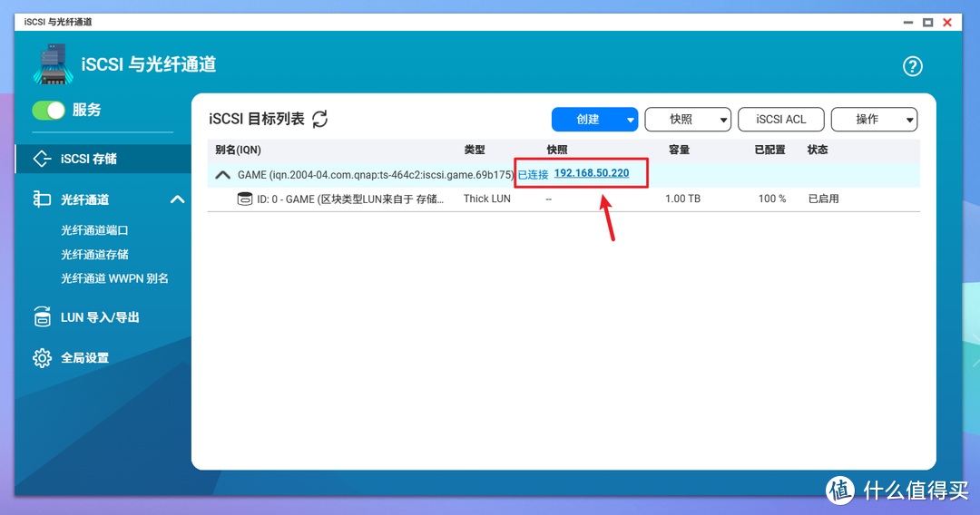Sort by 容量 column header
Viewport: 980px width, 515px height.
point(679,150)
